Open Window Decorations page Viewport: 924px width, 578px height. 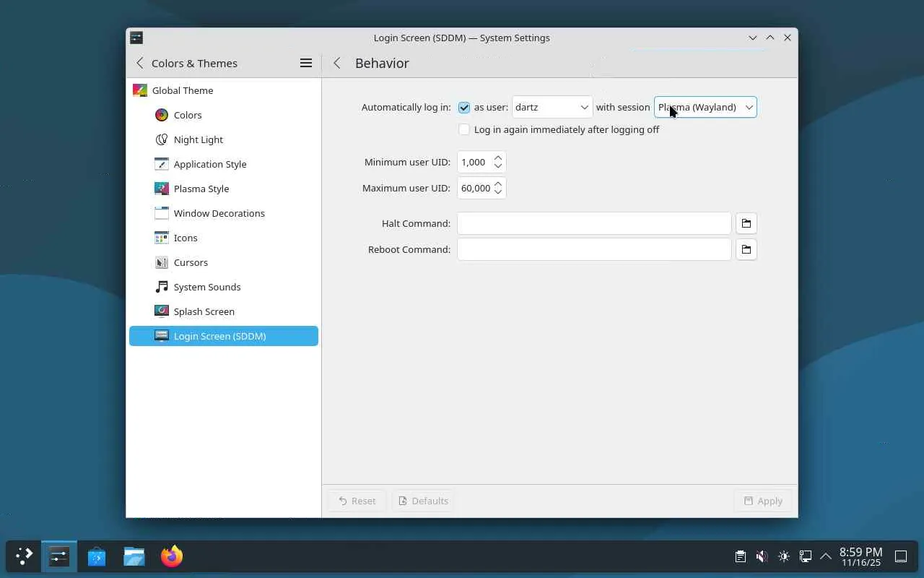pos(224,213)
